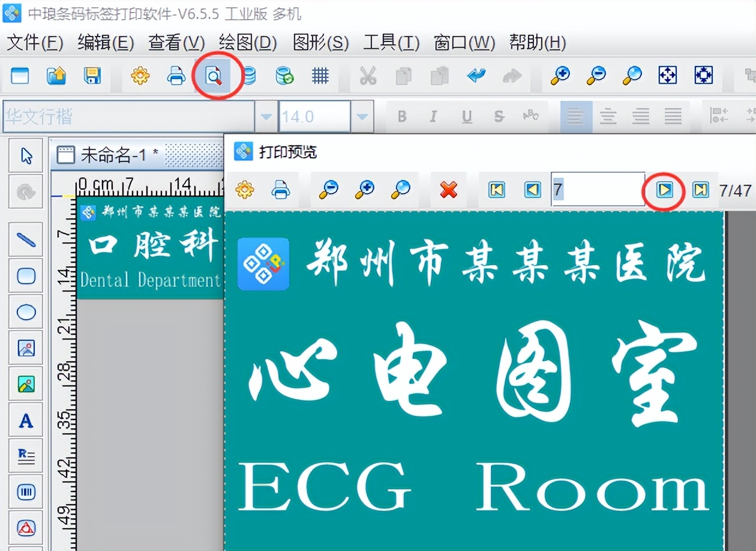Screen dimensions: 756x551
Task: Open database settings icon
Action: (x=248, y=76)
